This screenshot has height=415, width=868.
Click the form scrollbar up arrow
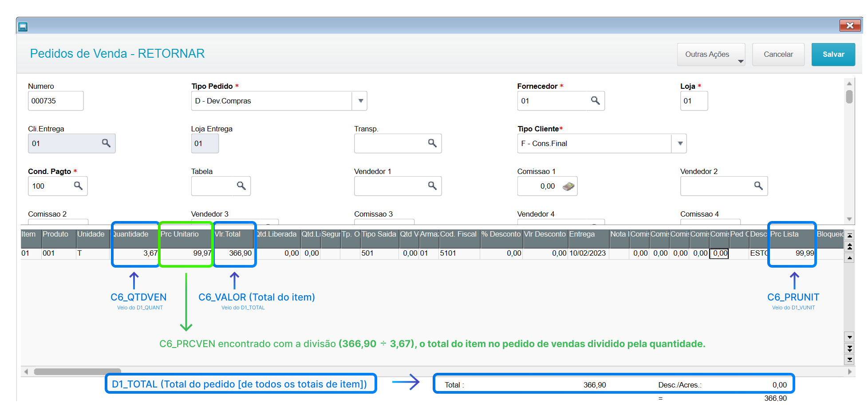(x=849, y=83)
